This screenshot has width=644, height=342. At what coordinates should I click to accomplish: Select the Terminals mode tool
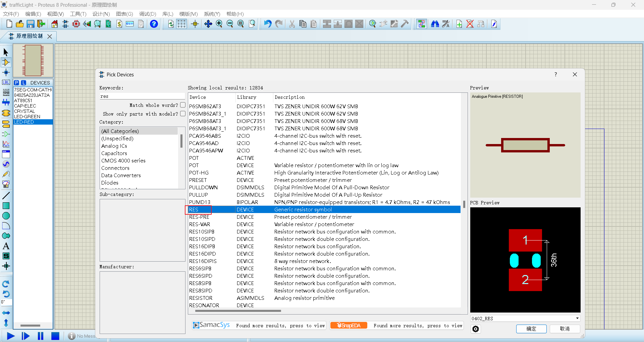(6, 124)
